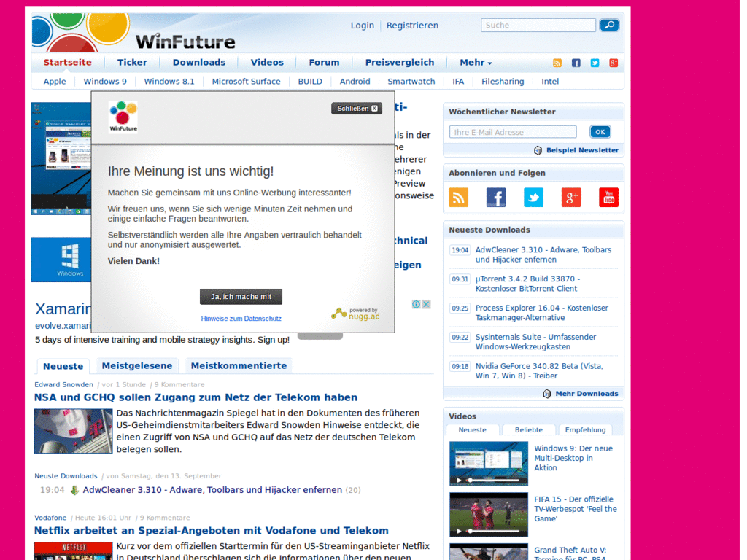Open the Preisvergleich menu item

399,62
